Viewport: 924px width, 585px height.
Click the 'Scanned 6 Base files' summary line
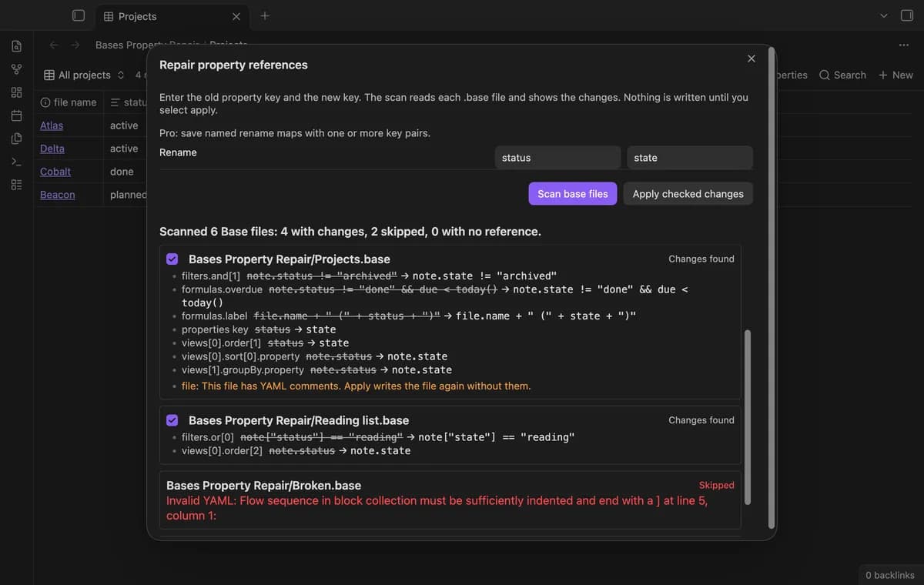[350, 232]
